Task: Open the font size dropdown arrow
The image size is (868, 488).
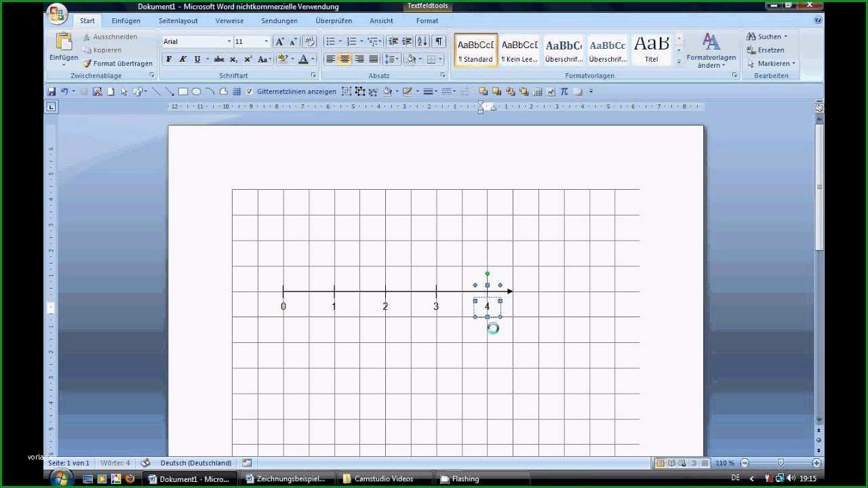Action: pos(267,42)
